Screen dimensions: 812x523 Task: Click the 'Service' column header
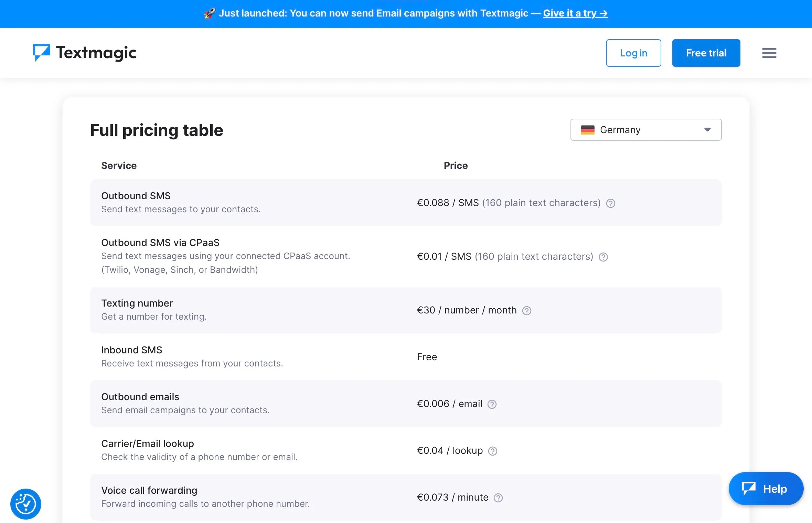(119, 166)
